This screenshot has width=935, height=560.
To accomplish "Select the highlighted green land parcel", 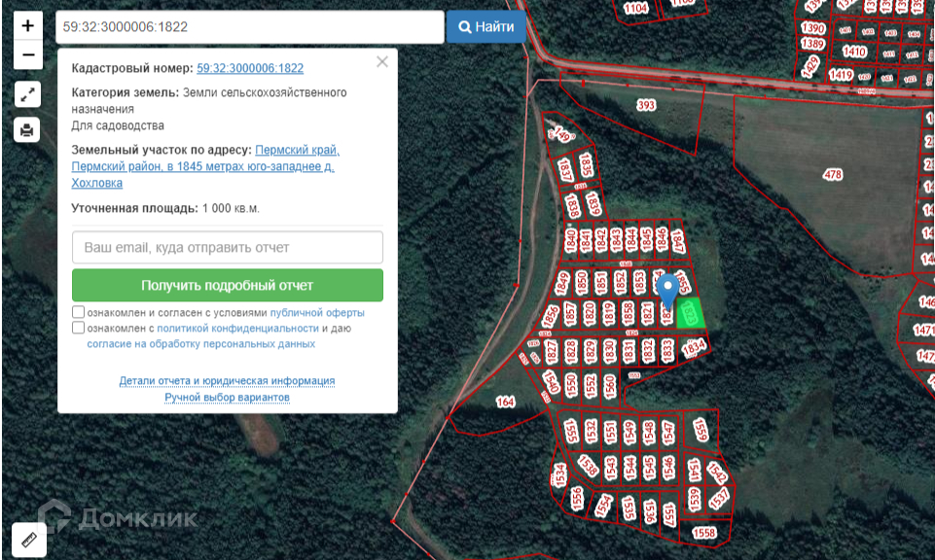I will [691, 313].
